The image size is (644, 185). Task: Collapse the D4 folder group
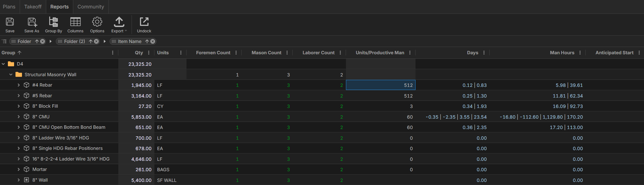coord(3,64)
